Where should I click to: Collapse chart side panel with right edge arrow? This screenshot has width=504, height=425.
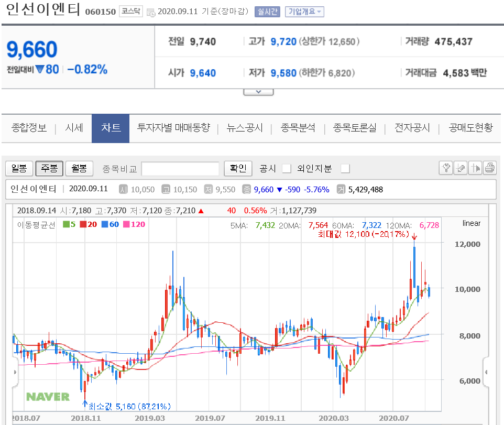coord(486,372)
